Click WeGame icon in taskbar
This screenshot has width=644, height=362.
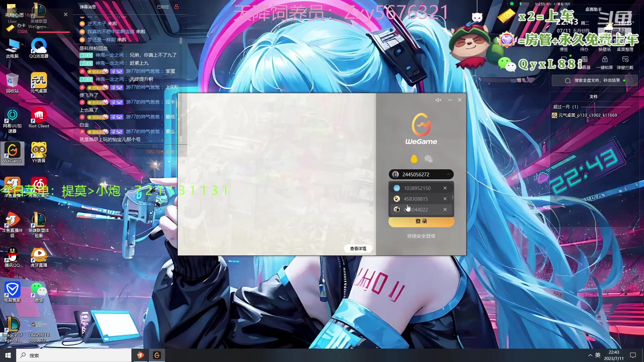point(157,355)
